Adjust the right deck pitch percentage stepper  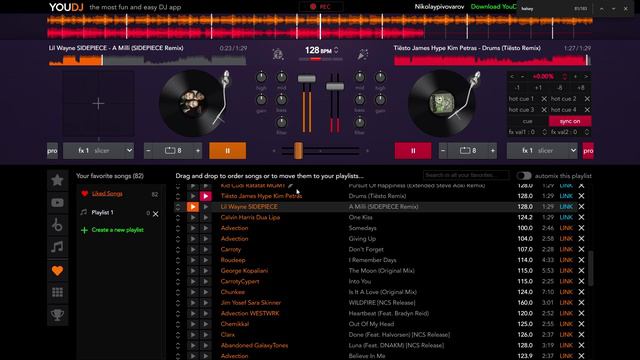tap(564, 76)
